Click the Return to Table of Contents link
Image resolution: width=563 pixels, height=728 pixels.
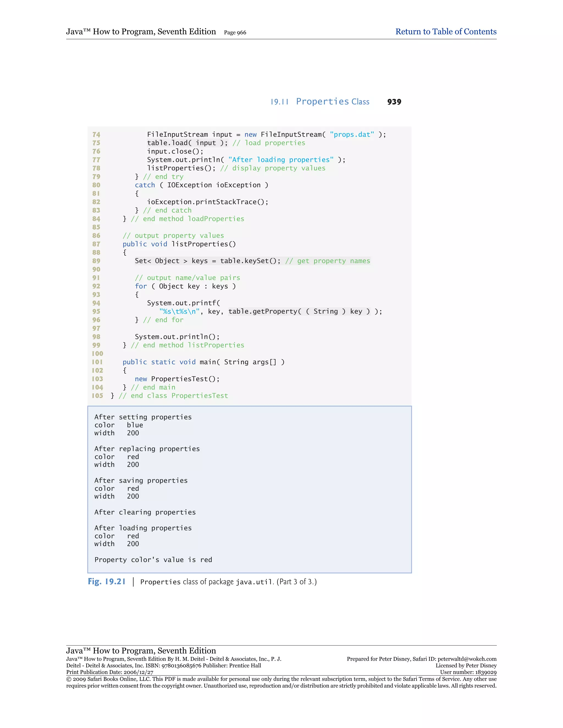point(446,32)
